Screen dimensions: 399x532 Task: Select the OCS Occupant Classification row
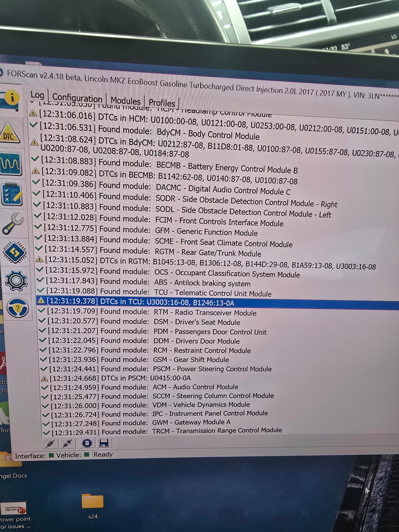[168, 272]
